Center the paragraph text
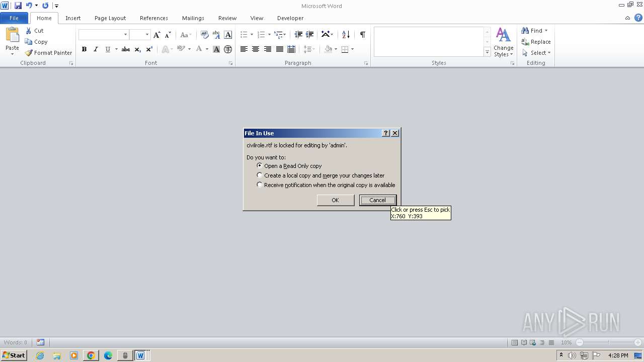Viewport: 644px width, 362px height. (x=256, y=49)
